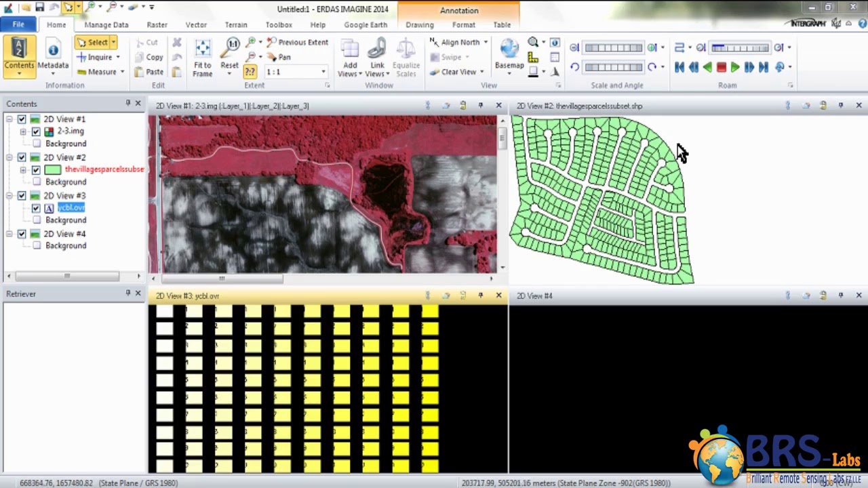Image resolution: width=868 pixels, height=488 pixels.
Task: Click the roam speed slider in Roam group
Action: pyautogui.click(x=739, y=47)
